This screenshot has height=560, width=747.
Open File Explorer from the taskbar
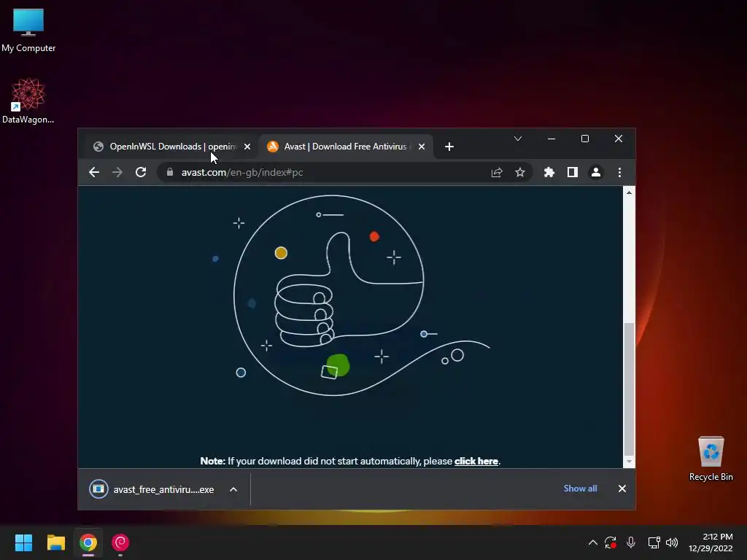click(55, 542)
